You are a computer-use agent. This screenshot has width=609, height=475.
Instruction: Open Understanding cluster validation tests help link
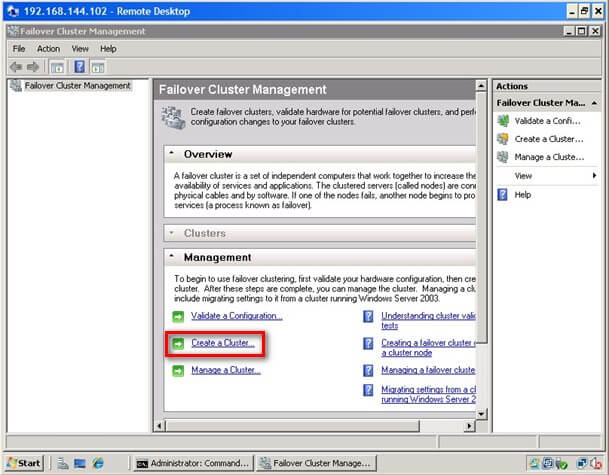pos(428,320)
